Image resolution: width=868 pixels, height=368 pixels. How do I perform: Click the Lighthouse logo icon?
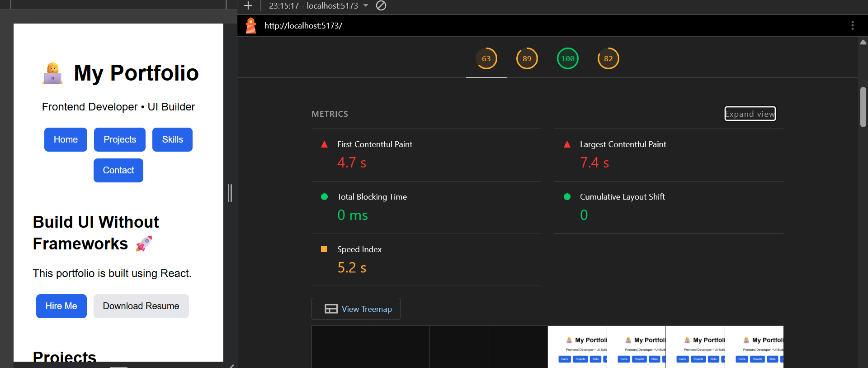click(251, 25)
